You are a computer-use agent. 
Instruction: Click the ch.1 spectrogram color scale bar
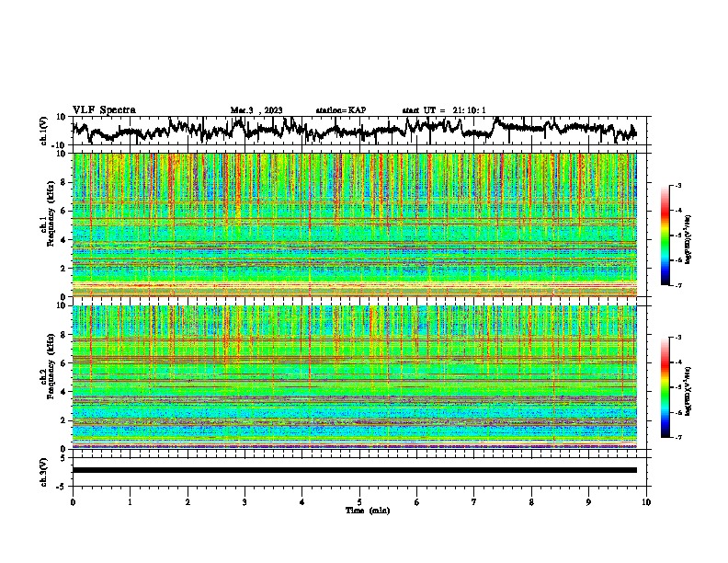(665, 236)
